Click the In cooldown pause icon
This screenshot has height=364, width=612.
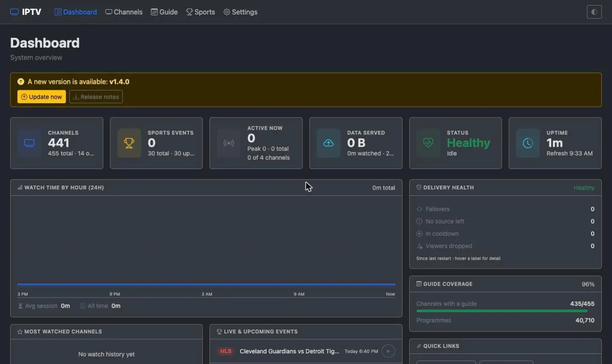coord(419,234)
